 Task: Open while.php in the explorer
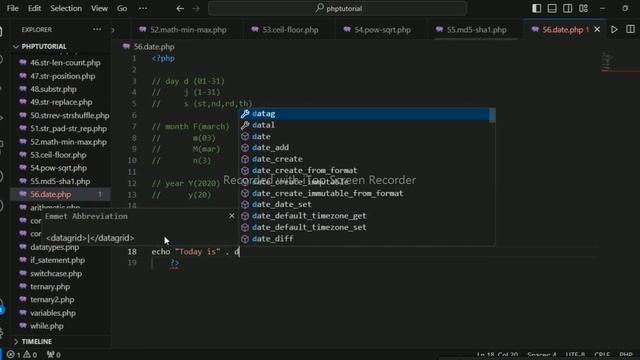[x=47, y=326]
